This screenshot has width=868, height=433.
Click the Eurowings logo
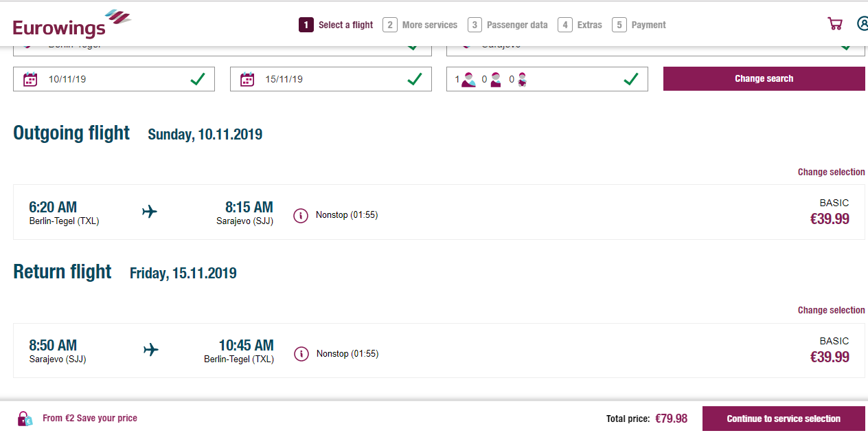(x=72, y=24)
